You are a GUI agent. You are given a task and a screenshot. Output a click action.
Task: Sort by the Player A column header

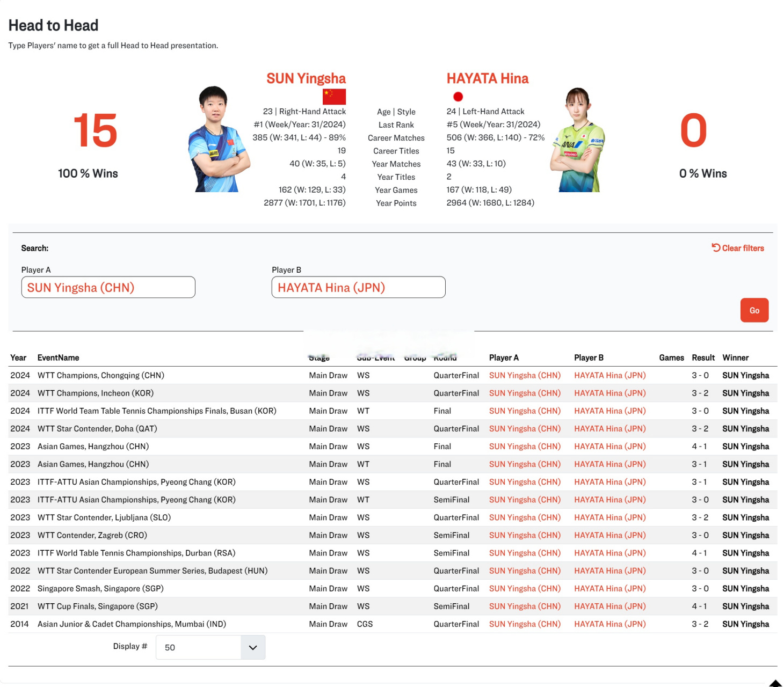pyautogui.click(x=504, y=357)
